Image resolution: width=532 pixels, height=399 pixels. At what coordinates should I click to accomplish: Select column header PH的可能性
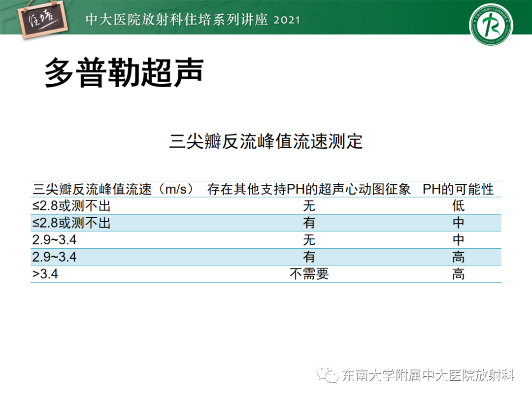(458, 189)
